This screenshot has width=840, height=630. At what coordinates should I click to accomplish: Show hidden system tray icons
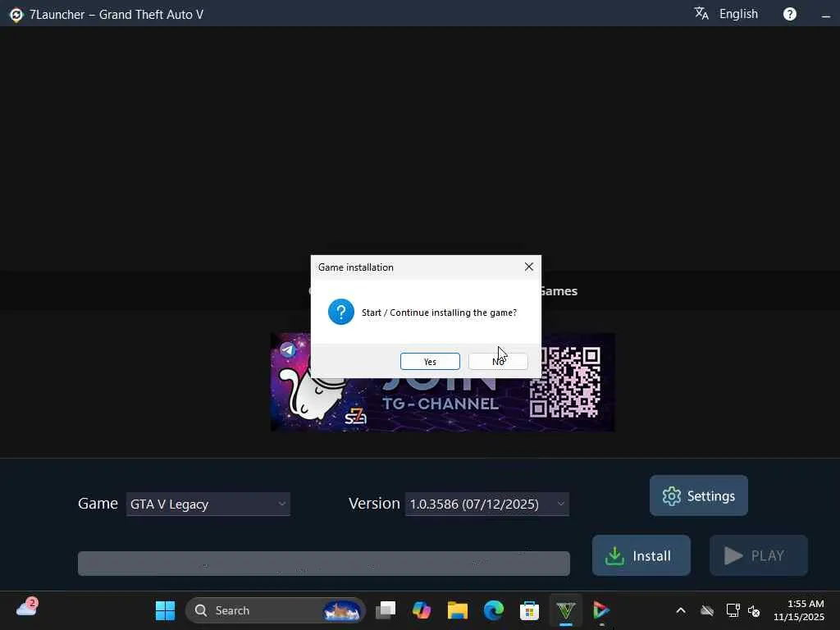coord(680,610)
